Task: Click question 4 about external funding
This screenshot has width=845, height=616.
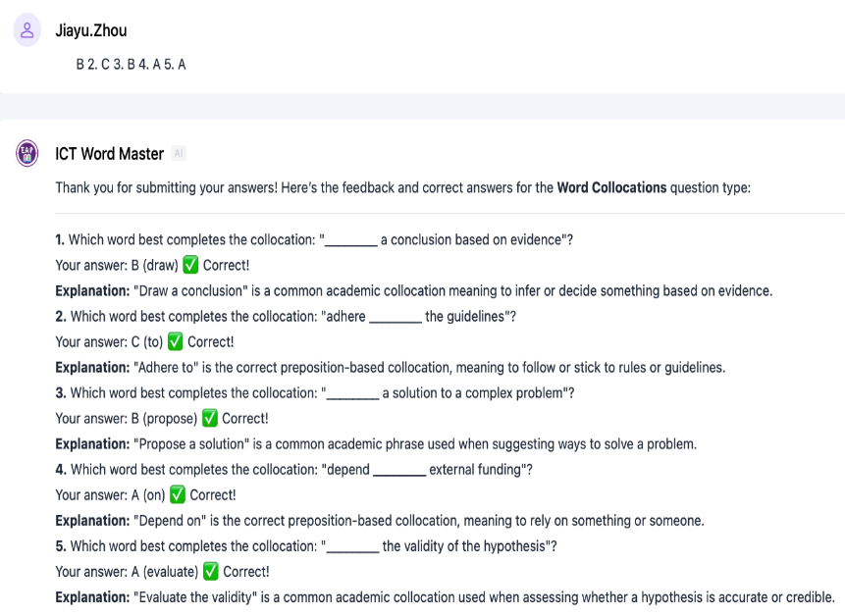Action: tap(293, 469)
